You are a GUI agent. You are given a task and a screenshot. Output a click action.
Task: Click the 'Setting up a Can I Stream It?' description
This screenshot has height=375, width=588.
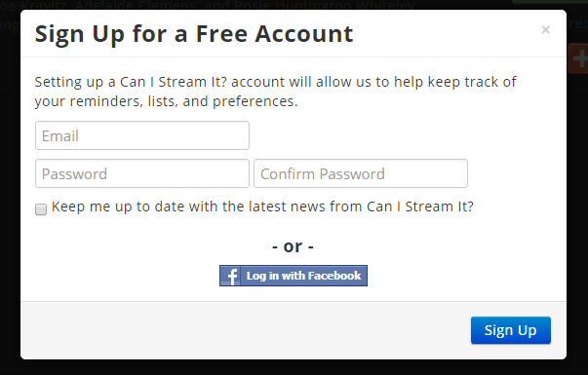(x=275, y=92)
